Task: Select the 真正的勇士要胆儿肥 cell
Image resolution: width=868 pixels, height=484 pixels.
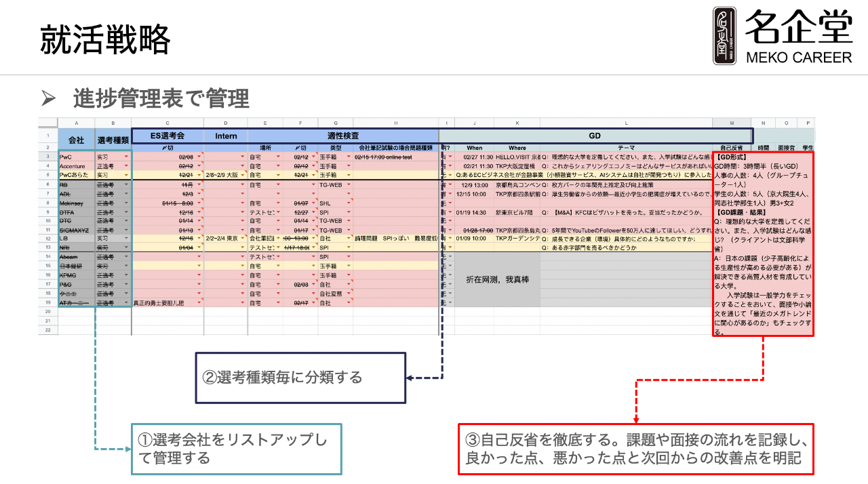Action: 167,303
